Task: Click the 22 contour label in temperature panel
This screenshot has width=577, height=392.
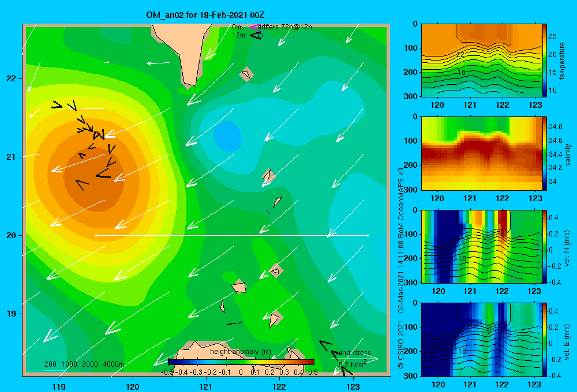Action: (x=460, y=54)
